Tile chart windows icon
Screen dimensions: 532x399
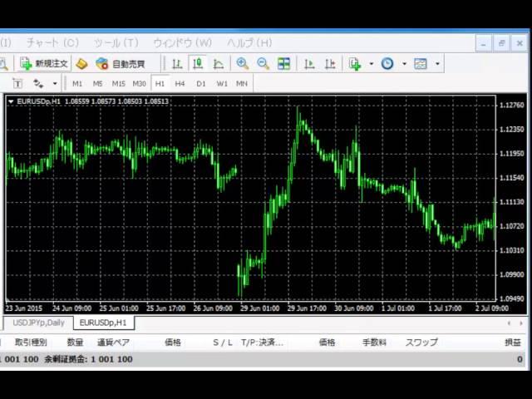284,63
